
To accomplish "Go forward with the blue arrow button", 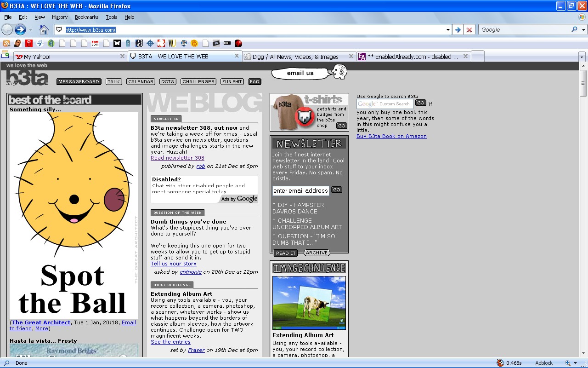I will click(20, 30).
